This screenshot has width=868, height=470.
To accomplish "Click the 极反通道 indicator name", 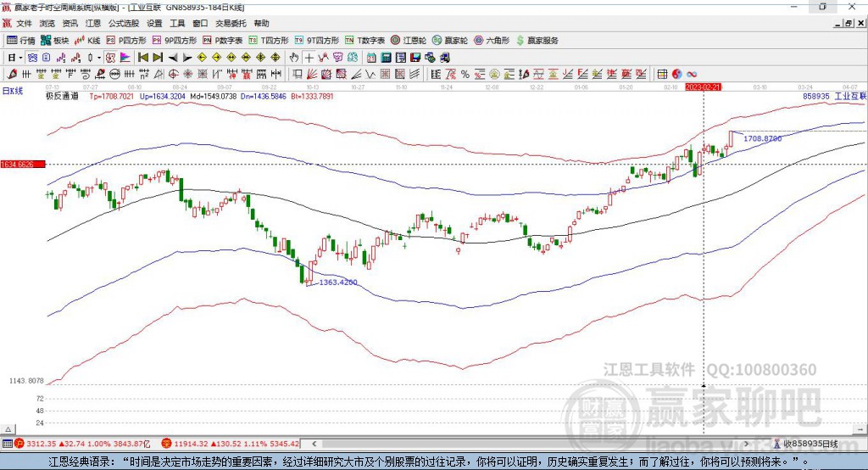I will coord(62,97).
